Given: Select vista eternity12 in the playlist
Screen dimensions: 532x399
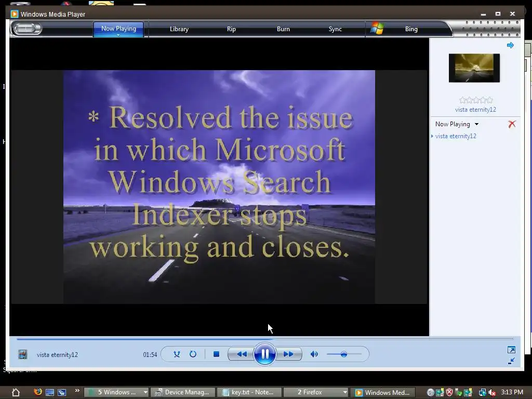Looking at the screenshot, I should point(456,136).
